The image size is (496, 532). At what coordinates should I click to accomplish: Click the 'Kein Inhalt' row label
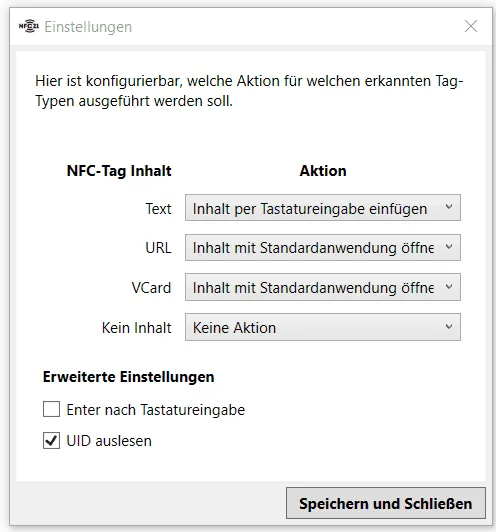coord(136,328)
